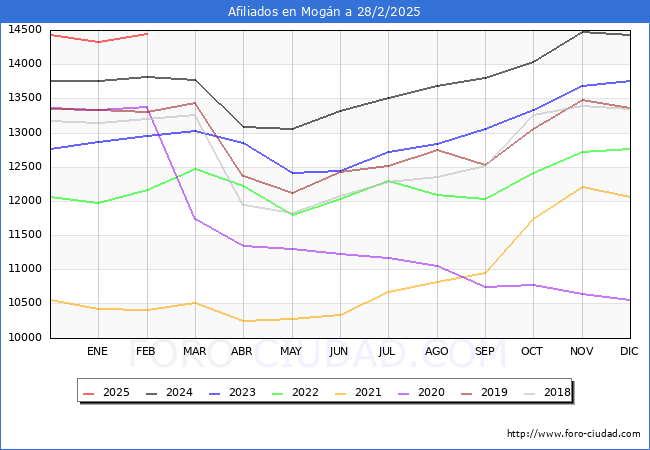The height and width of the screenshot is (450, 650).
Task: Open the foro-ciudad.com URL text
Action: pyautogui.click(x=574, y=434)
